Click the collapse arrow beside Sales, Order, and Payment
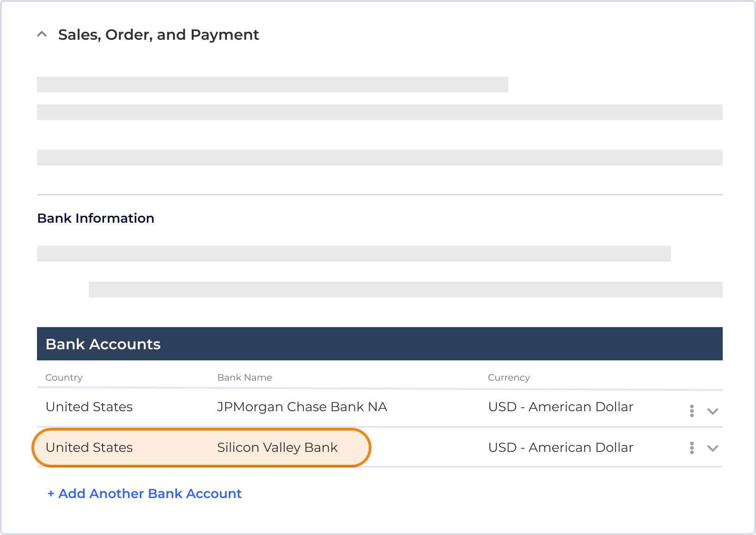The height and width of the screenshot is (535, 756). pos(42,33)
